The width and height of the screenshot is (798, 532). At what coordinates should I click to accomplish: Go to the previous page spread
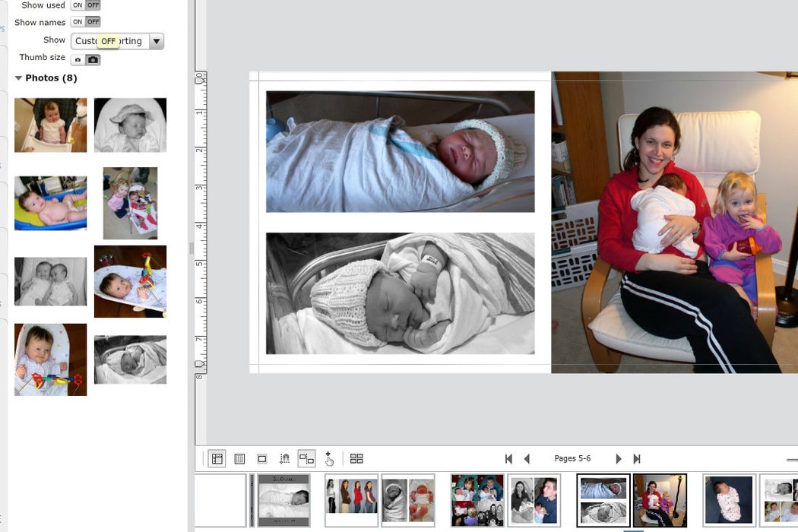pyautogui.click(x=527, y=458)
